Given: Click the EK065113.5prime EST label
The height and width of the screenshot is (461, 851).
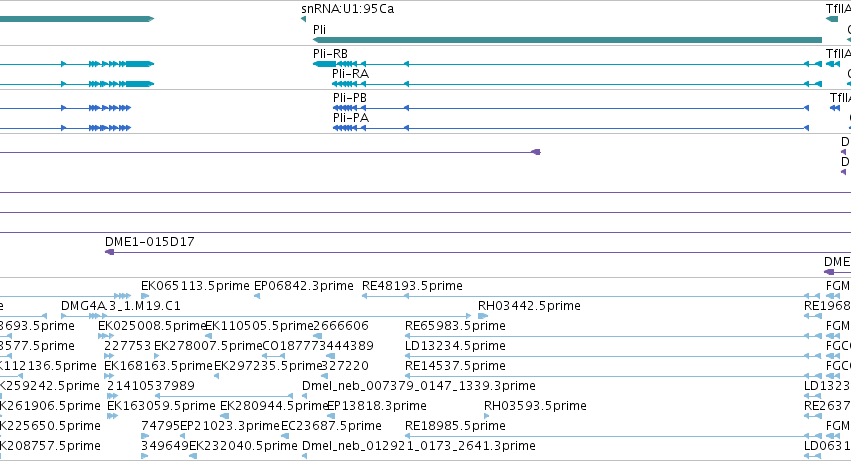Looking at the screenshot, I should [195, 286].
